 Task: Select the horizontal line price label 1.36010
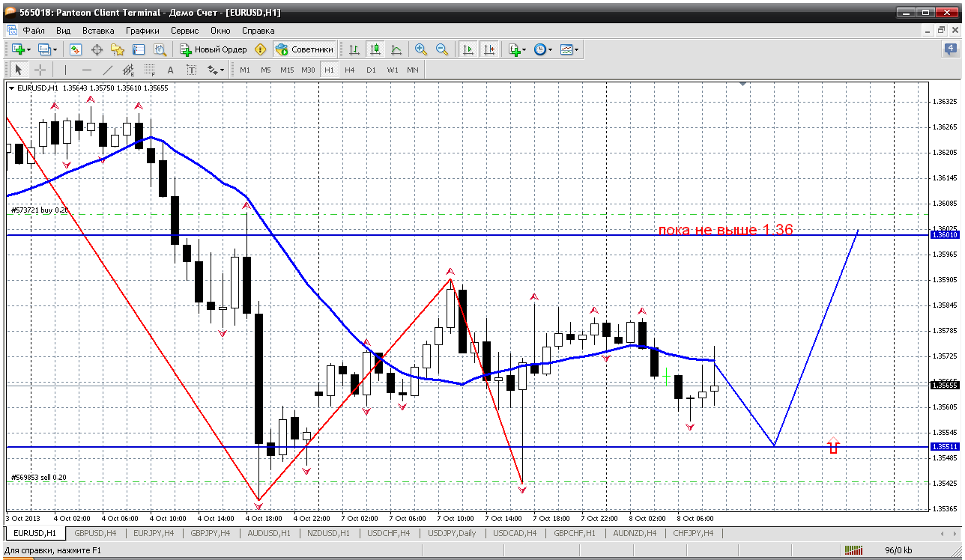[x=944, y=235]
